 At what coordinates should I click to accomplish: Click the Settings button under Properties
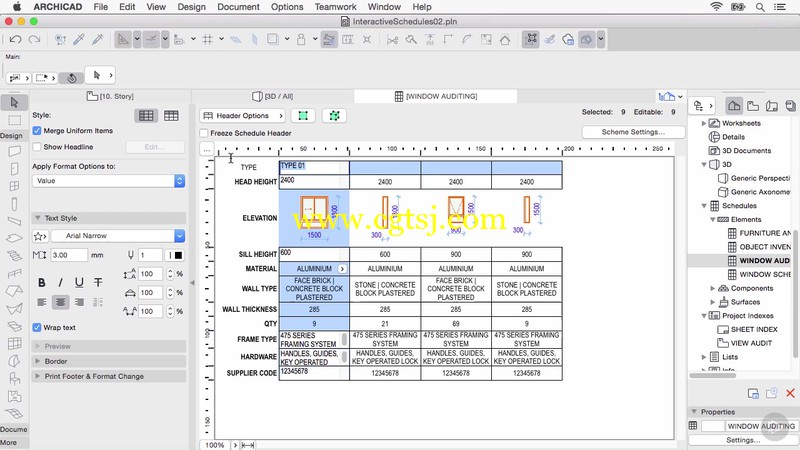point(743,440)
